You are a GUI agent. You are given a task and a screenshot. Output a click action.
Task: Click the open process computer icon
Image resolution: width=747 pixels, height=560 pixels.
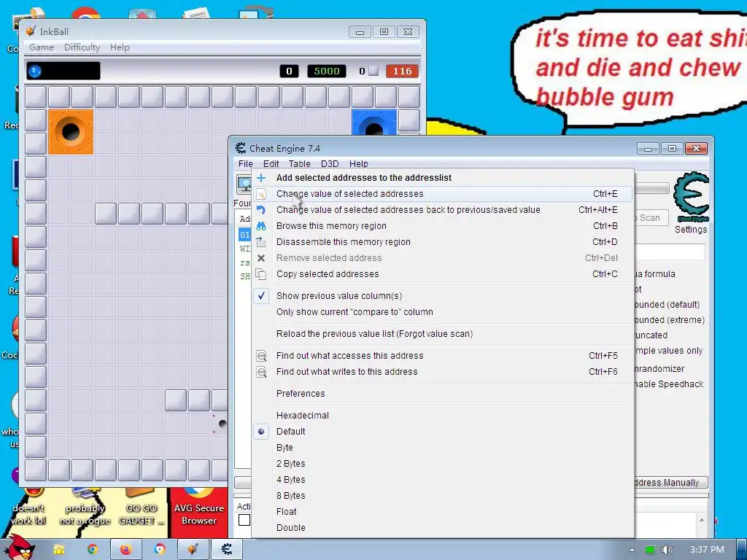(244, 184)
